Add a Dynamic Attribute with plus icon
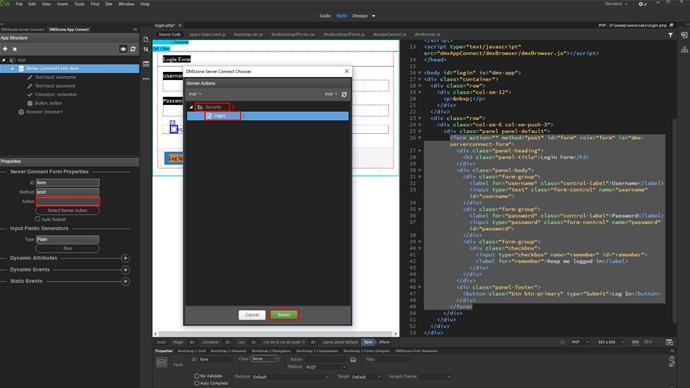 point(125,258)
